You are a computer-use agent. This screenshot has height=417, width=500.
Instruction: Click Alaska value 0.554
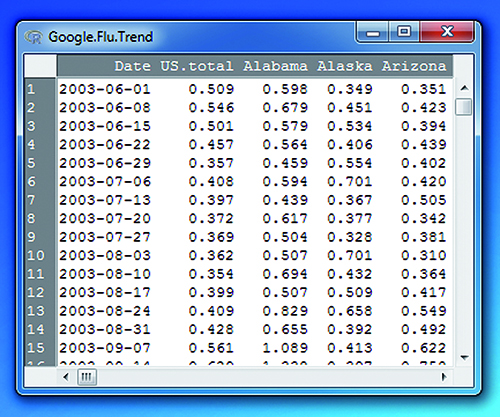[x=350, y=163]
